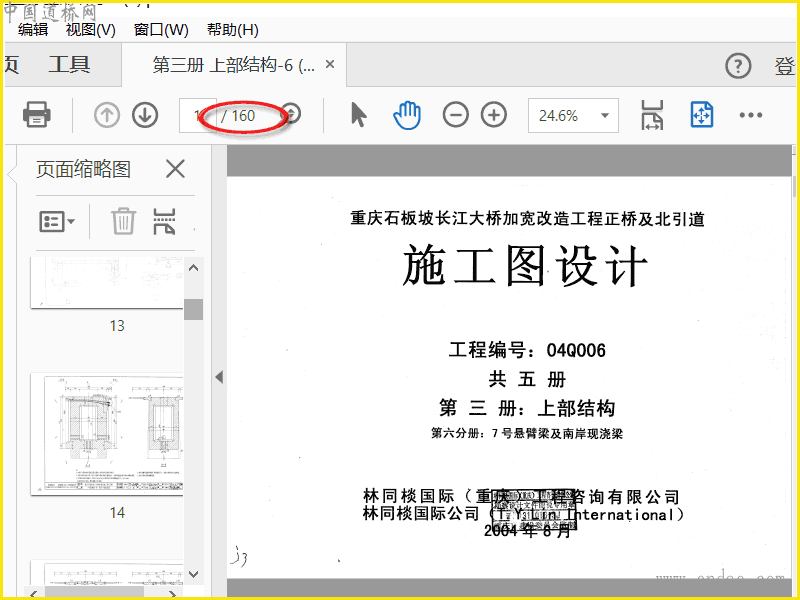Switch to the 工具 tab
The height and width of the screenshot is (600, 800).
[69, 65]
